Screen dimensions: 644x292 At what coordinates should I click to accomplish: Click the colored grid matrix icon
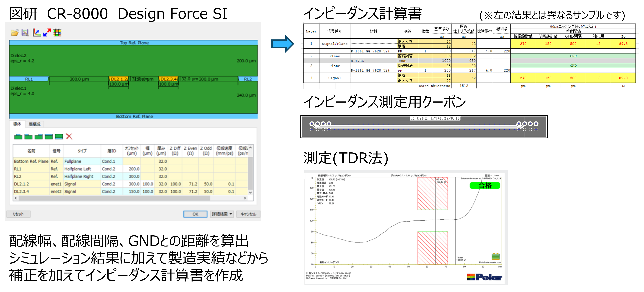[57, 33]
